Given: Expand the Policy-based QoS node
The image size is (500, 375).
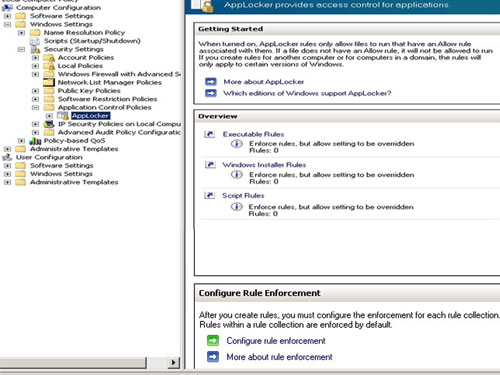Looking at the screenshot, I should (x=21, y=141).
